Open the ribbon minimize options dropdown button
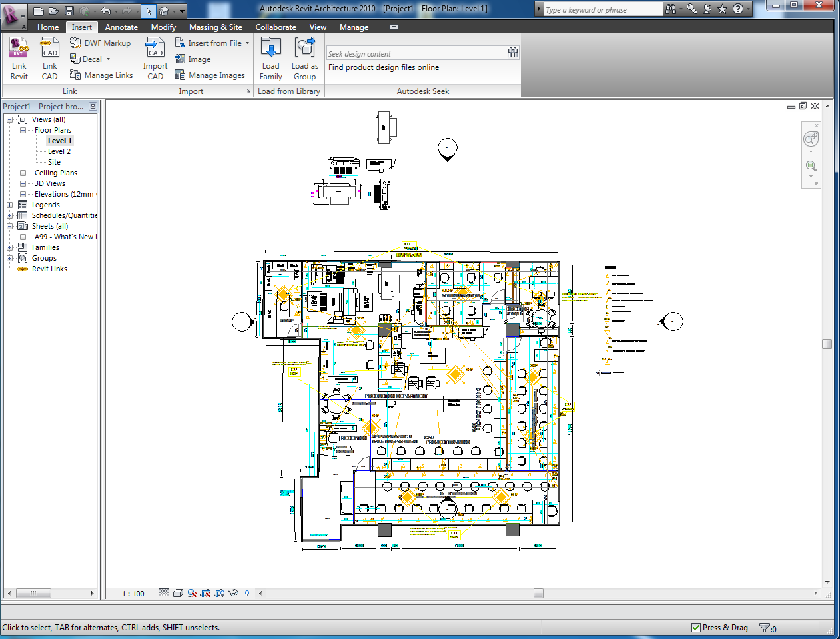 (x=394, y=27)
